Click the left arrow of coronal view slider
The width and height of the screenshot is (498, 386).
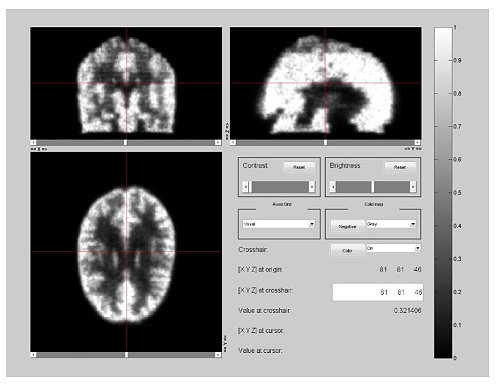(33, 143)
